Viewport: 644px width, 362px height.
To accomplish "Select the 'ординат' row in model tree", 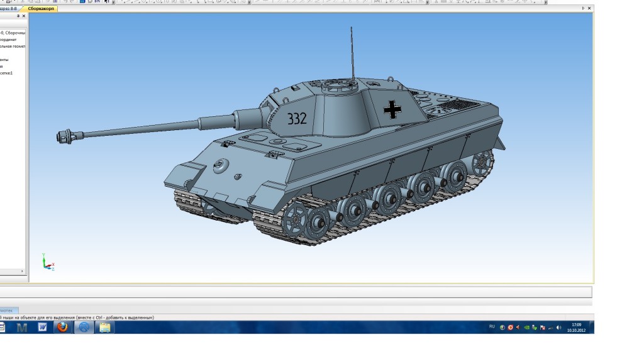I will point(9,40).
